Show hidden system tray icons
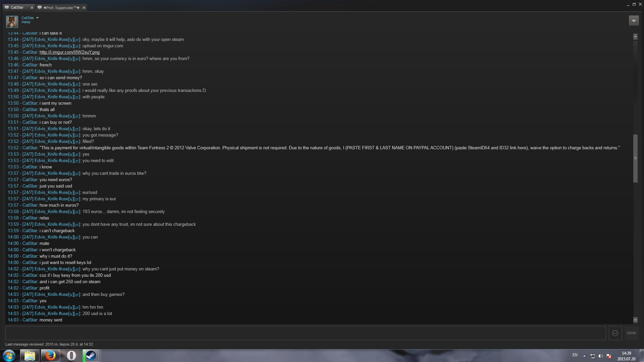 click(x=584, y=356)
